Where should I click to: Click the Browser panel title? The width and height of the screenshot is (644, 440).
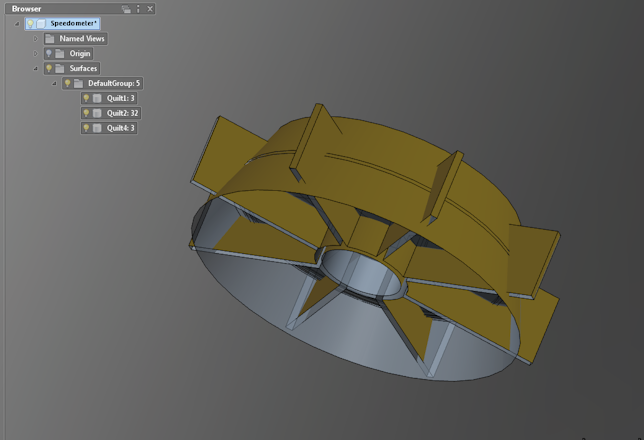[26, 9]
